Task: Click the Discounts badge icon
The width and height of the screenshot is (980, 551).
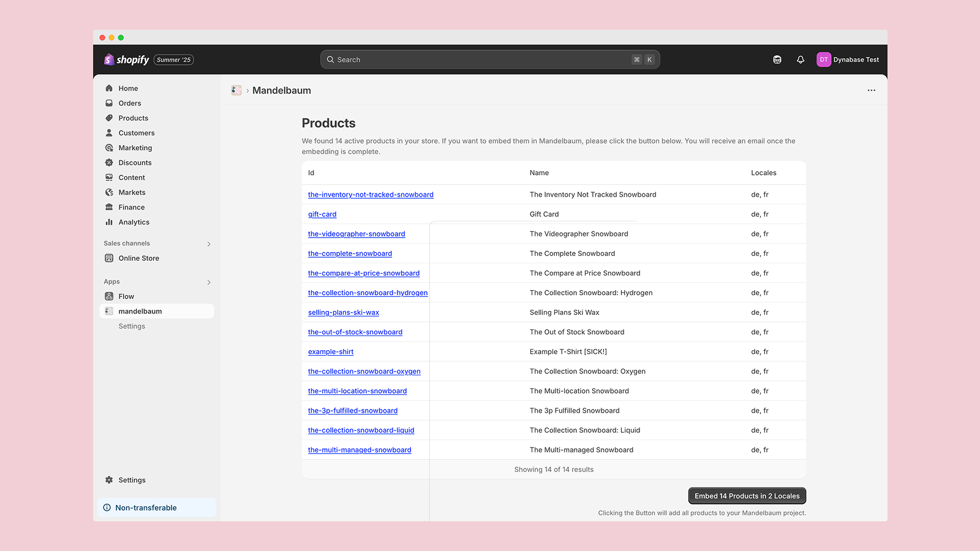Action: pyautogui.click(x=109, y=163)
